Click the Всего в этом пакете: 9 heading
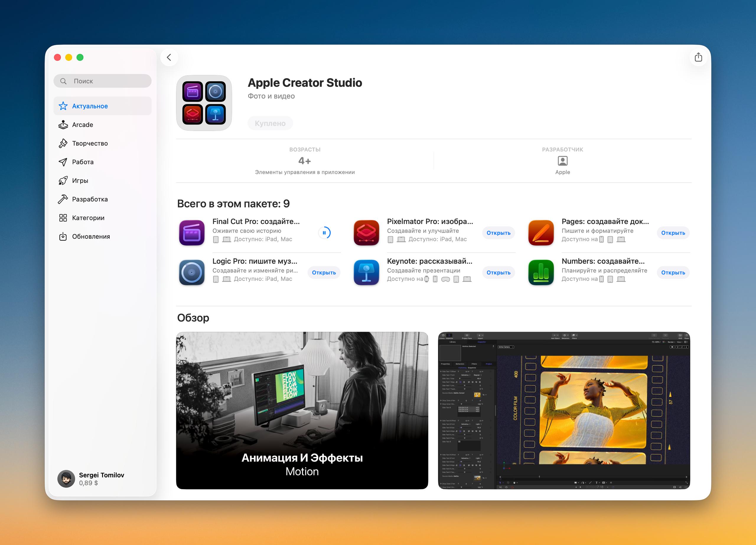 [233, 204]
